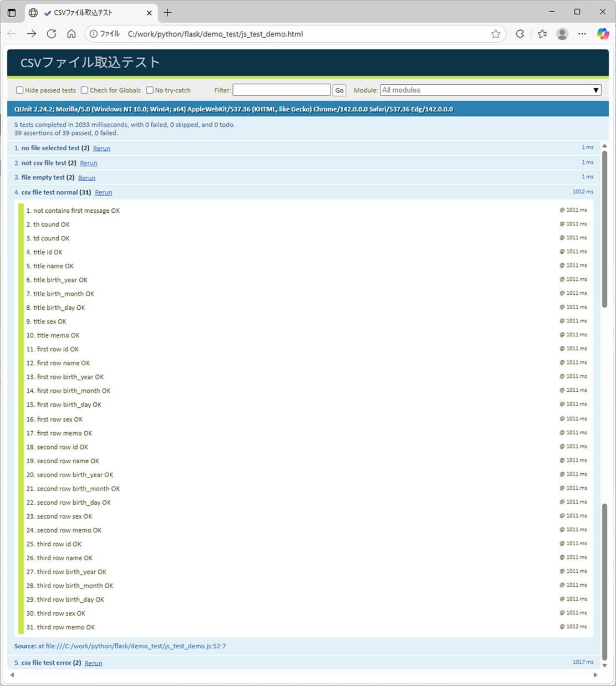Open the browser extensions icon

520,34
